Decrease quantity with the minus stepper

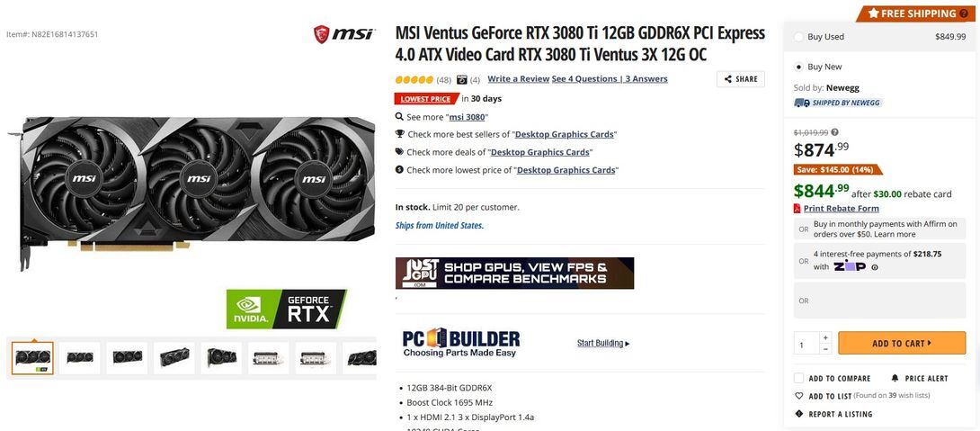point(825,348)
